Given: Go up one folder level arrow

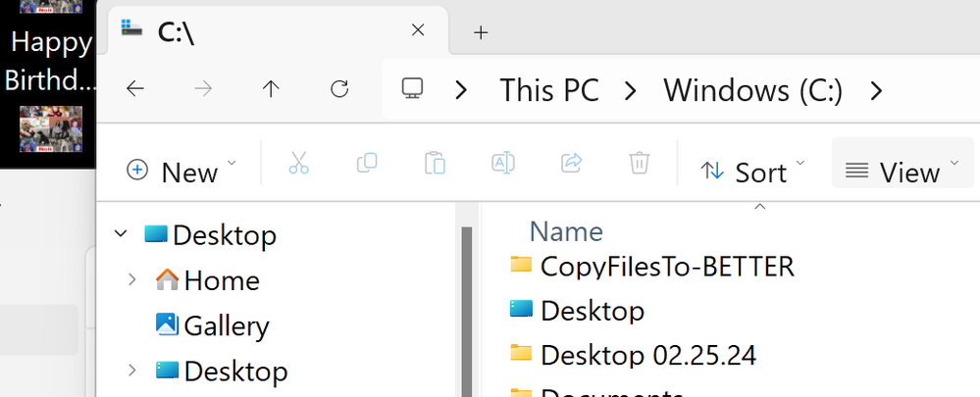Looking at the screenshot, I should (x=271, y=89).
